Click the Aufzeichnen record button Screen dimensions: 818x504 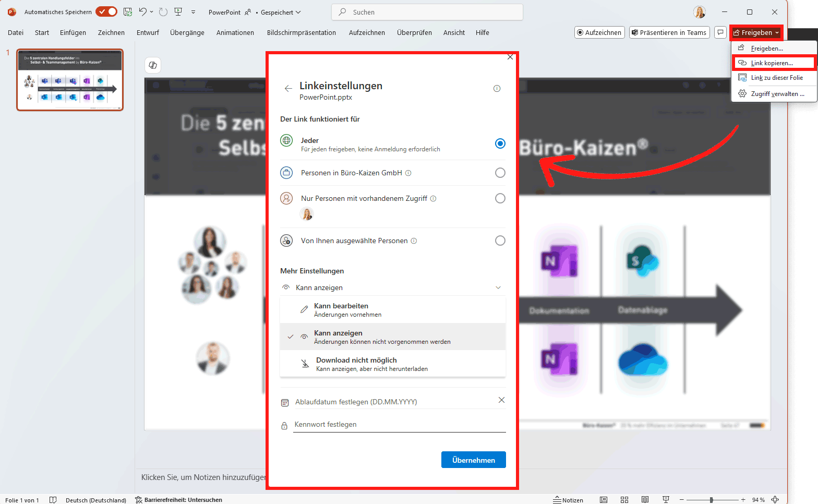pos(599,32)
